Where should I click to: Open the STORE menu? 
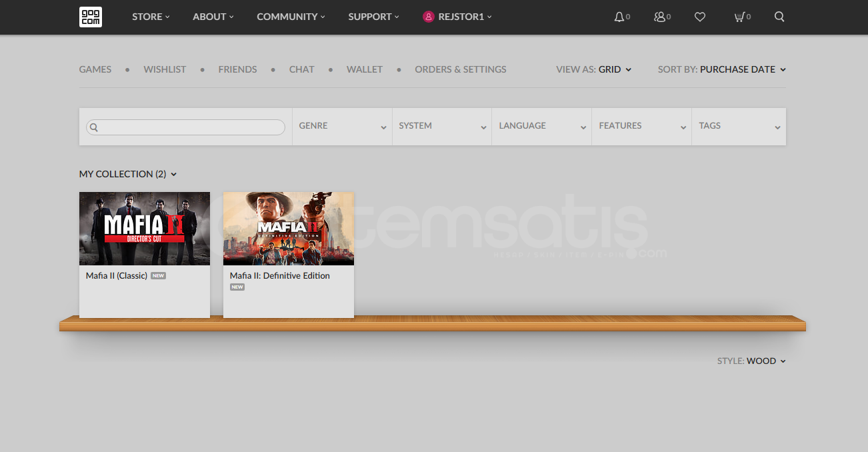click(x=151, y=17)
